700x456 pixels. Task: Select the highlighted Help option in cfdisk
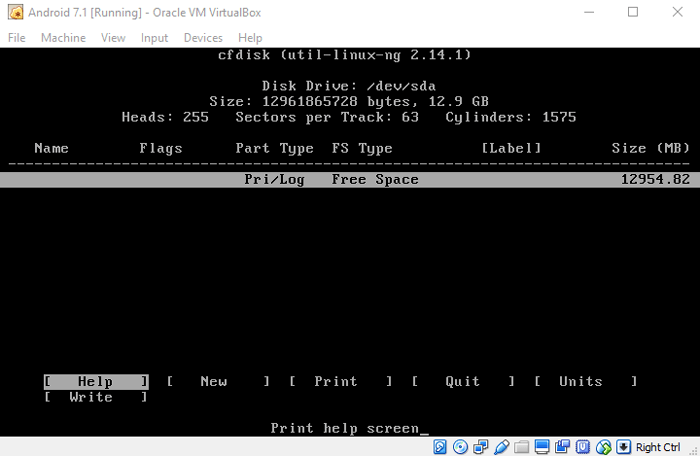coord(96,381)
